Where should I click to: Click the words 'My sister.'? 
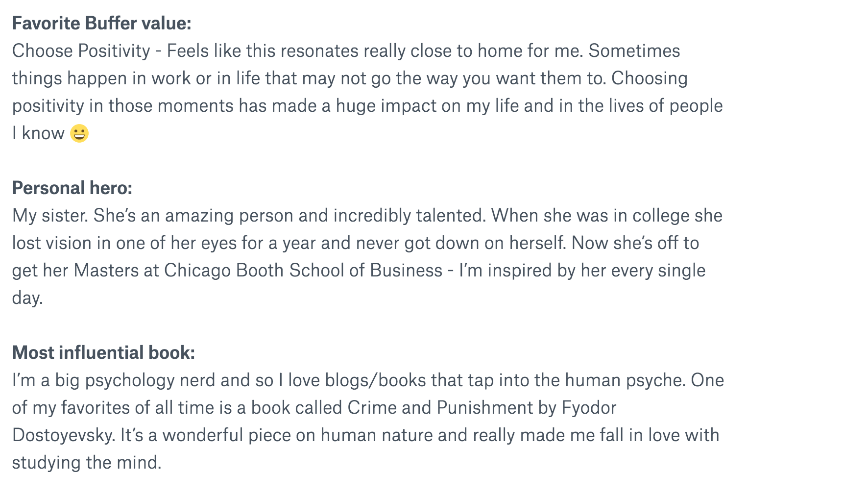coord(50,216)
